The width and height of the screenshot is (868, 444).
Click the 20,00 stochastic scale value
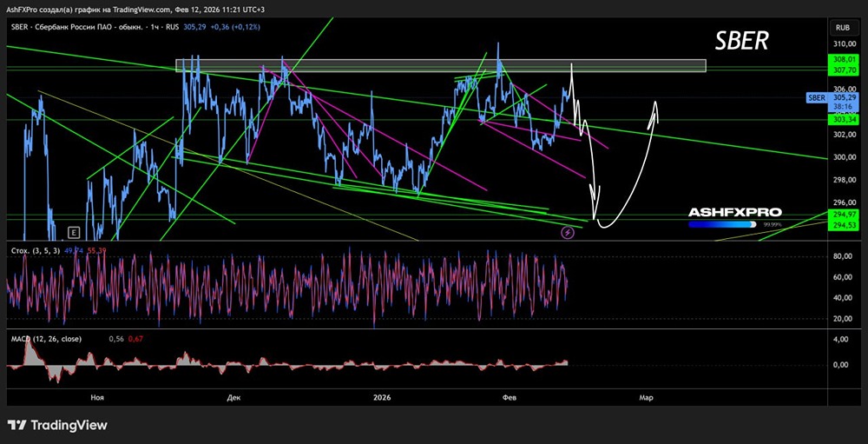point(842,319)
